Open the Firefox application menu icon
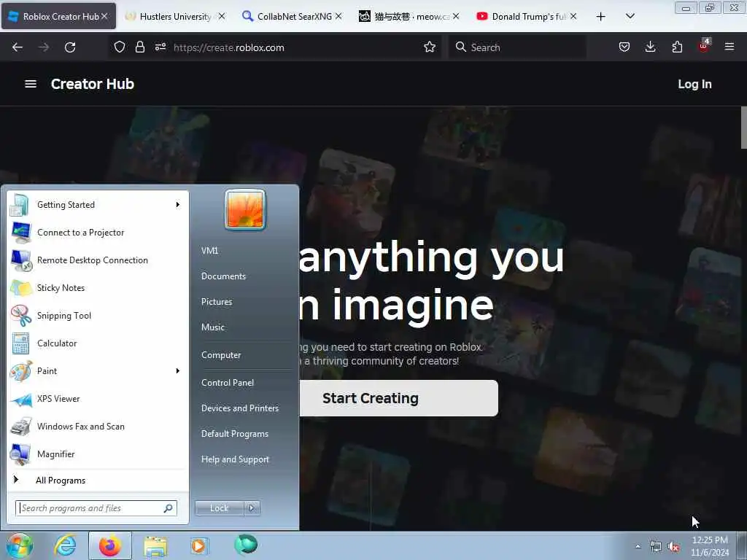This screenshot has height=560, width=747. tap(729, 47)
